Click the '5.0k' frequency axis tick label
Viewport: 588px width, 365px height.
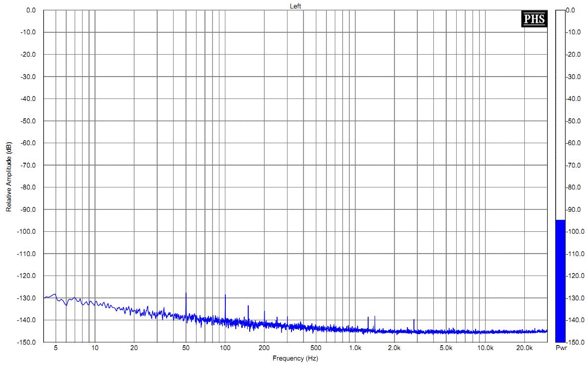click(446, 348)
